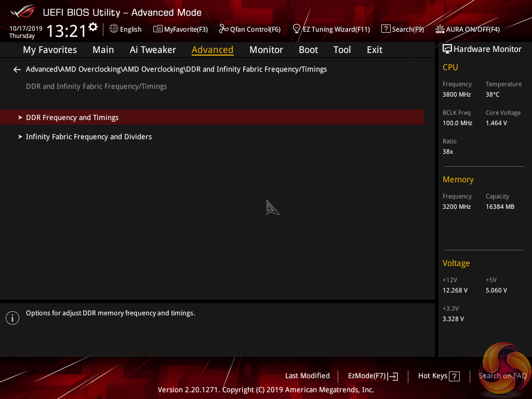
Task: Click the CPU section heading
Action: tap(450, 67)
